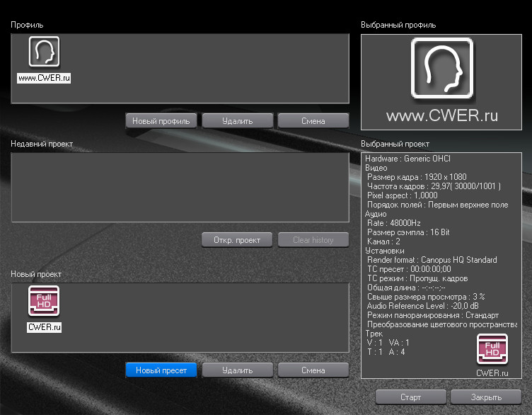Select the head profile icon in the Профиль list
The width and height of the screenshot is (532, 415).
tap(44, 51)
